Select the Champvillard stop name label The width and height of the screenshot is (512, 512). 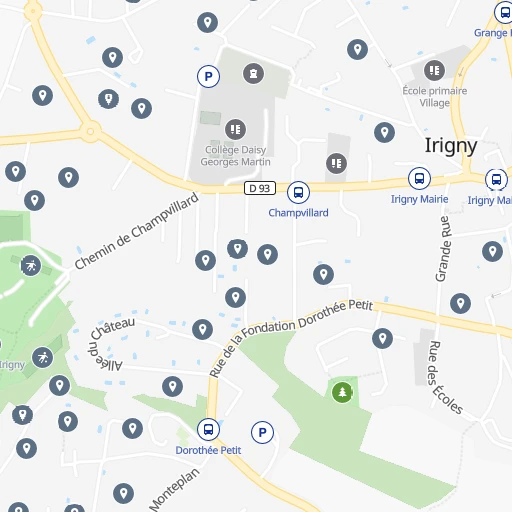(x=298, y=213)
